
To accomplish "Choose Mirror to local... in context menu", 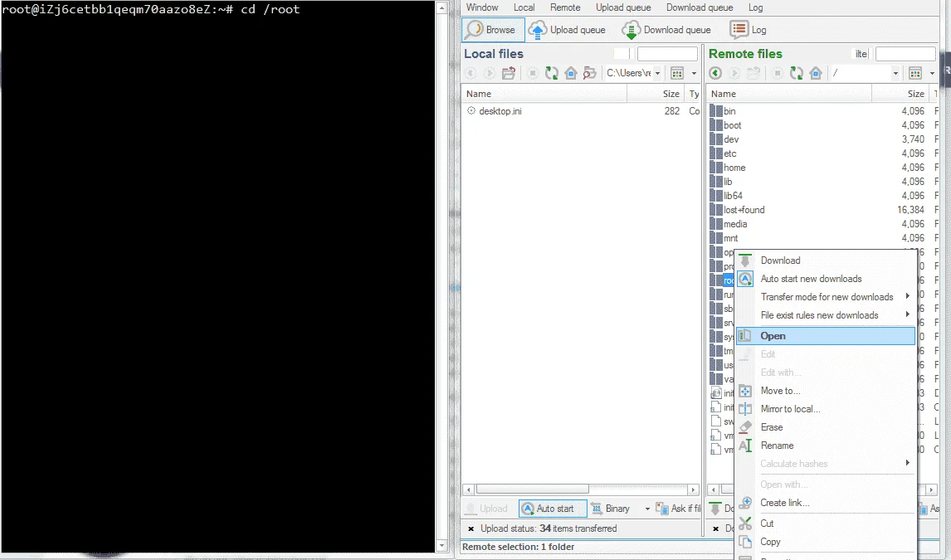I will click(825, 409).
